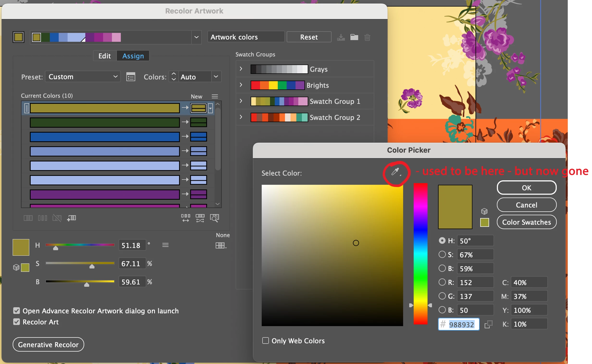Open the Preset Custom dropdown
592x364 pixels.
[x=83, y=77]
